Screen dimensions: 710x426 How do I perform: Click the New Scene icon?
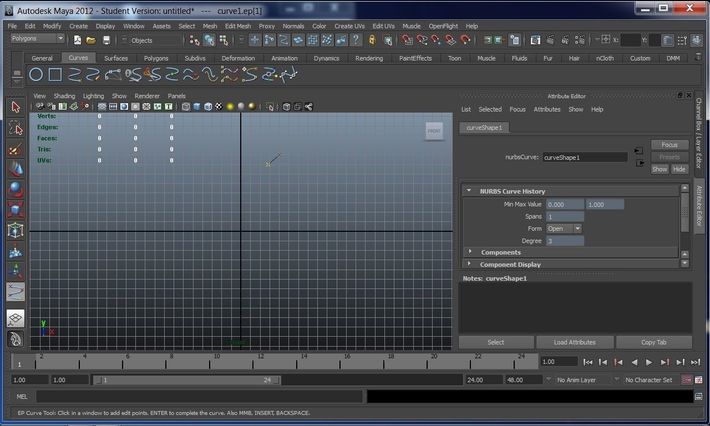click(x=77, y=40)
